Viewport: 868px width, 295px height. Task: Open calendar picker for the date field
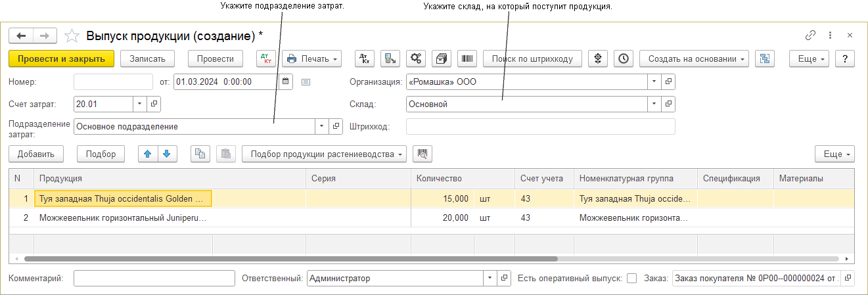coord(285,81)
